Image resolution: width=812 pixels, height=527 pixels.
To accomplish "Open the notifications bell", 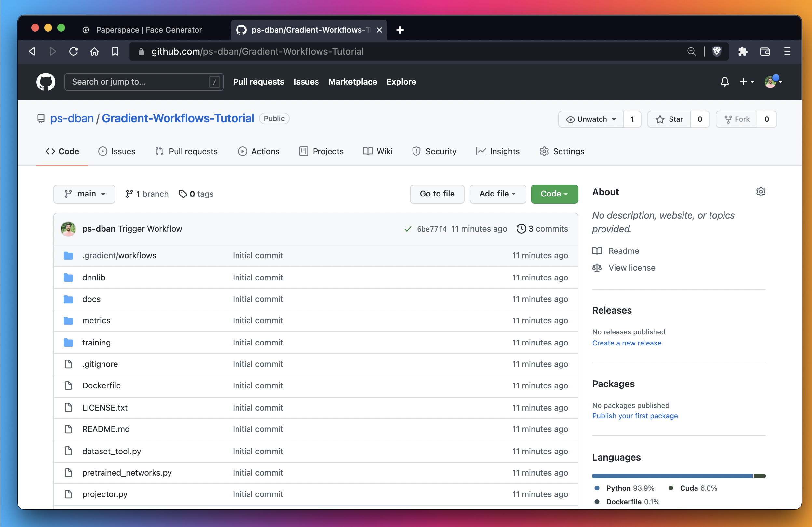I will tap(724, 82).
